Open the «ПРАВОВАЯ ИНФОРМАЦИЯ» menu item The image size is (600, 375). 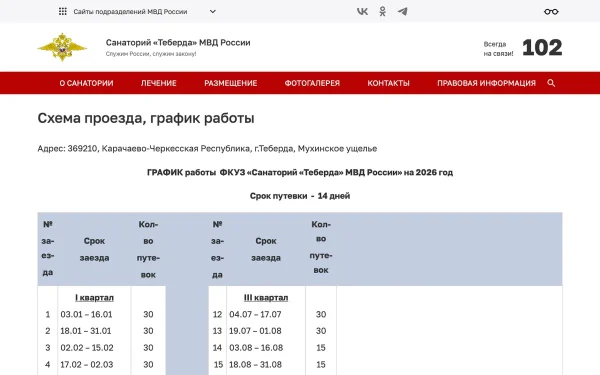pos(486,83)
